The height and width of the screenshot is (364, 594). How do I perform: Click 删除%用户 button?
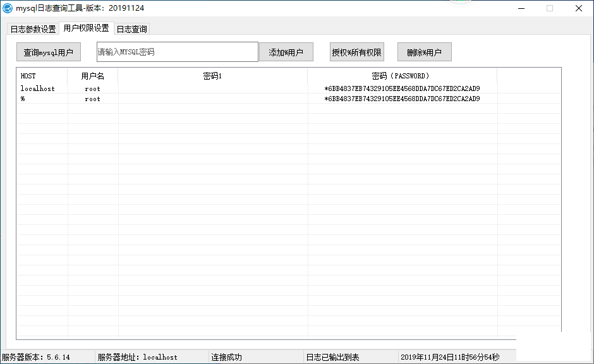coord(424,52)
